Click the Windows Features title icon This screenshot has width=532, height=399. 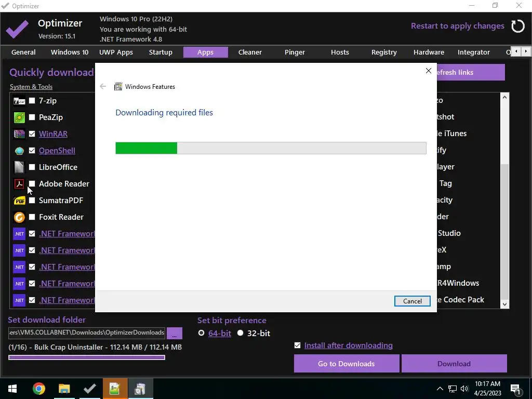pos(118,87)
